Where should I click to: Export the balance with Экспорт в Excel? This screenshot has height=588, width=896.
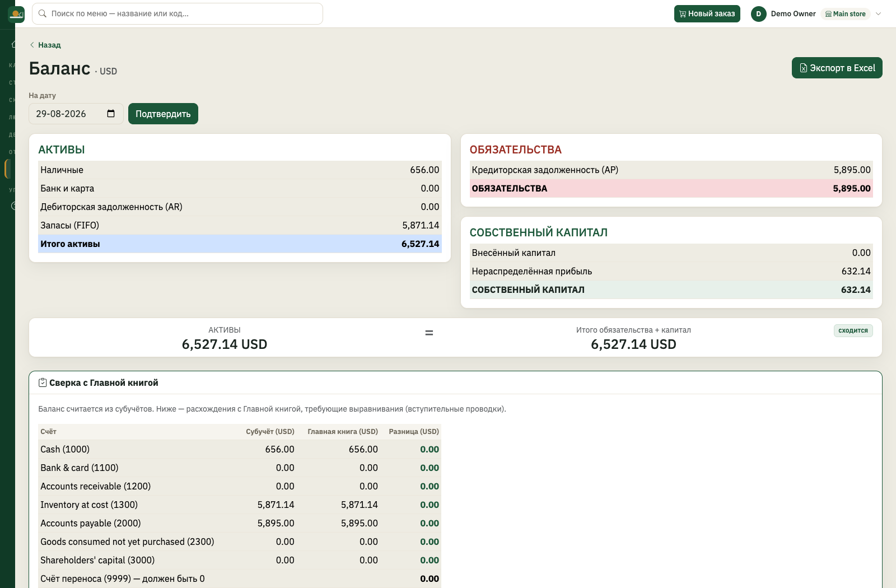tap(837, 68)
